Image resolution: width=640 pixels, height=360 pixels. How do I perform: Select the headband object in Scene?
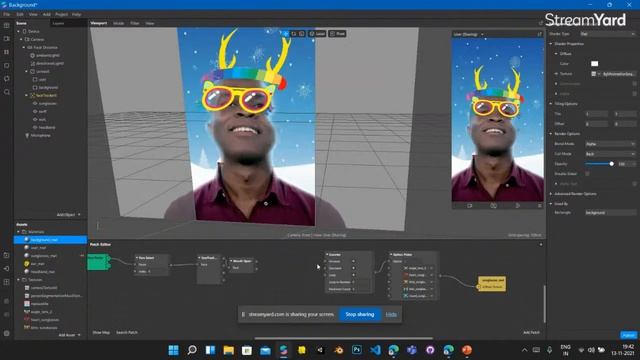click(x=47, y=128)
